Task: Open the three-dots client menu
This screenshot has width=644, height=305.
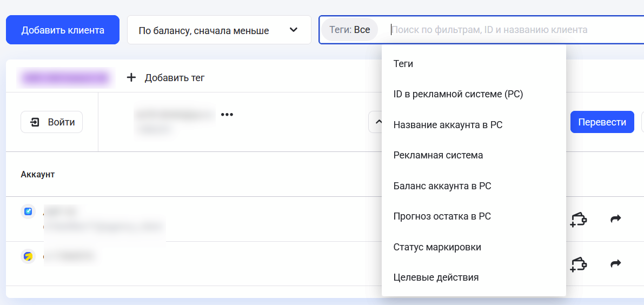Action: click(x=227, y=115)
